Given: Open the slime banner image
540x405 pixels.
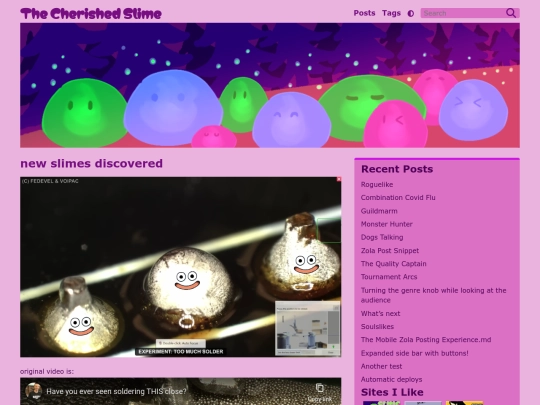Looking at the screenshot, I should click(x=270, y=85).
